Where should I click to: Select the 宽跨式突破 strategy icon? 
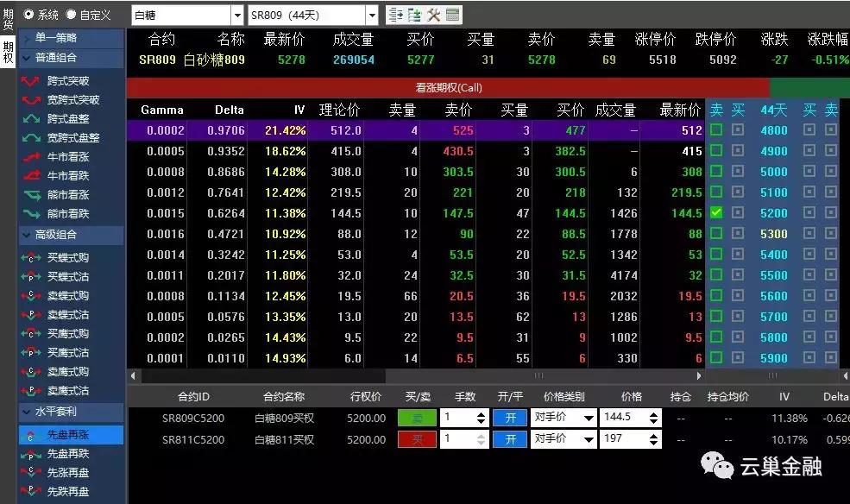pos(30,100)
